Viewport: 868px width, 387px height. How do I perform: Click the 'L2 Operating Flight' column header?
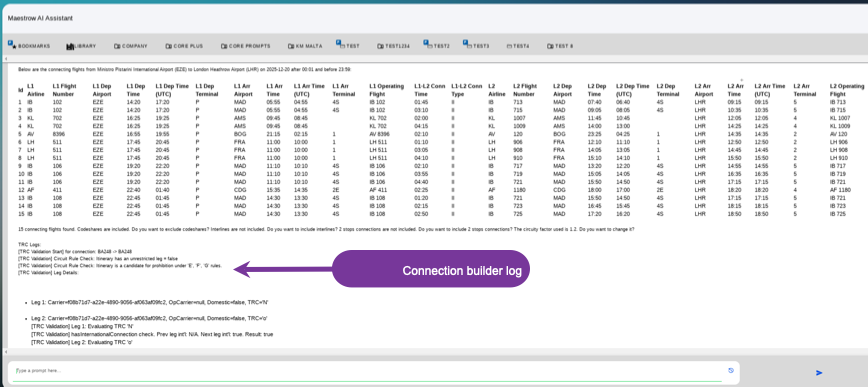tap(847, 90)
